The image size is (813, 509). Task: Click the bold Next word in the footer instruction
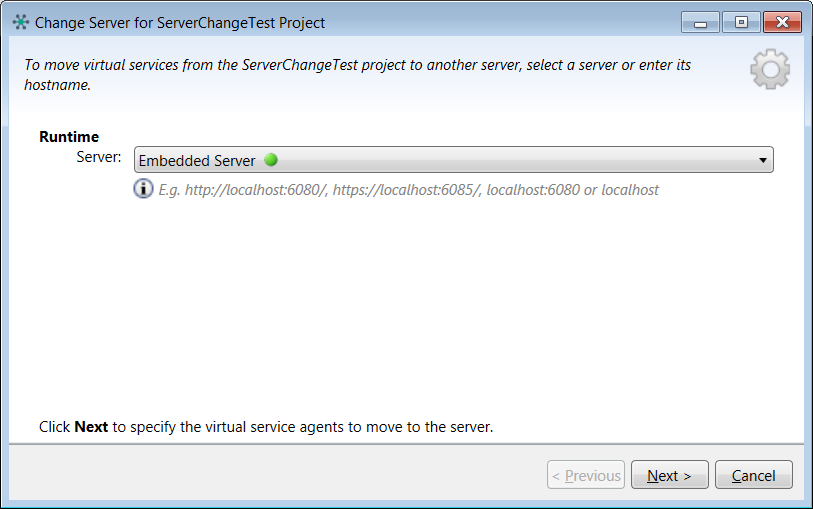pyautogui.click(x=91, y=427)
